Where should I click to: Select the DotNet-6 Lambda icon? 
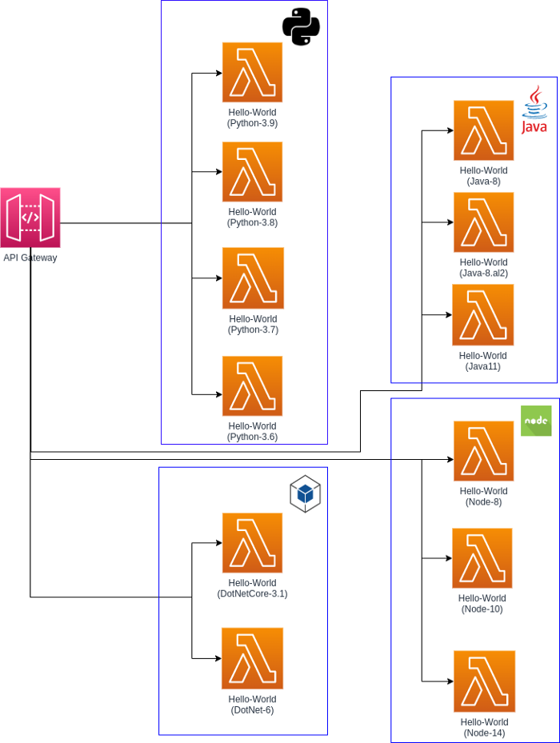[x=252, y=659]
